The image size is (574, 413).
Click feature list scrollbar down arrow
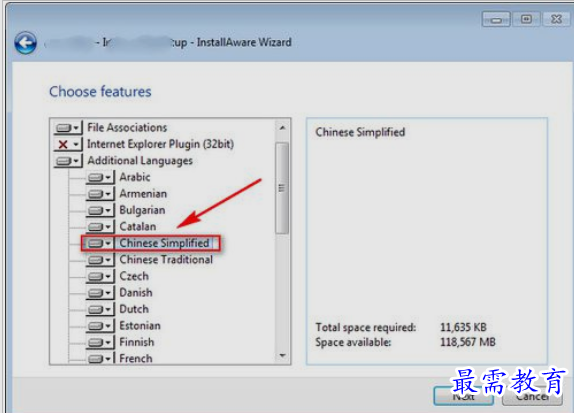point(282,356)
